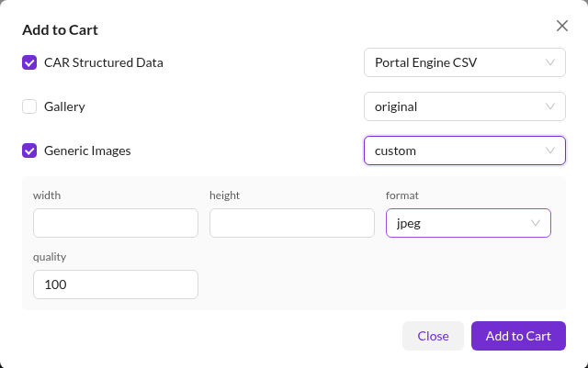Open the Gallery 'original' format dropdown
588x368 pixels.
[x=465, y=106]
